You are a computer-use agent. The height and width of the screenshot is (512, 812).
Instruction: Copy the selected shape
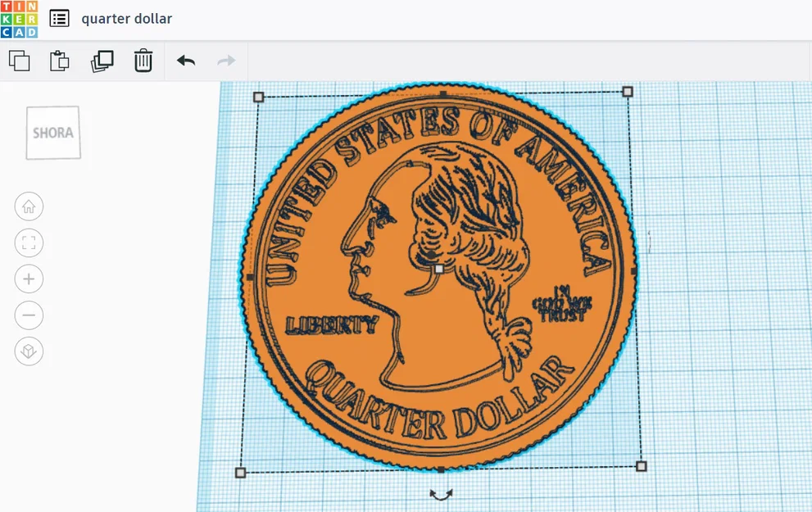pos(20,61)
